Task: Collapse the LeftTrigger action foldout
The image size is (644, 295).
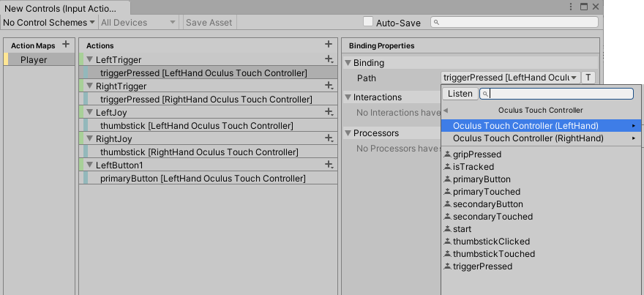Action: 89,59
